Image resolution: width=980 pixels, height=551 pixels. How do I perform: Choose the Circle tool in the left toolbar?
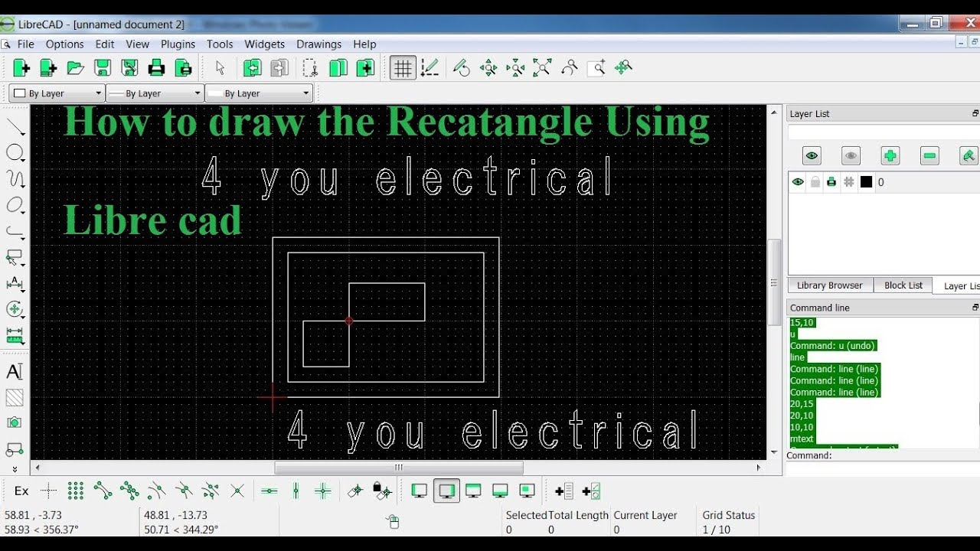[15, 153]
